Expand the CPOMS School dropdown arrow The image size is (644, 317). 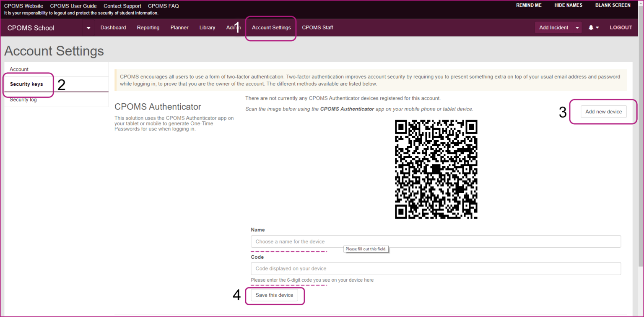coord(88,28)
